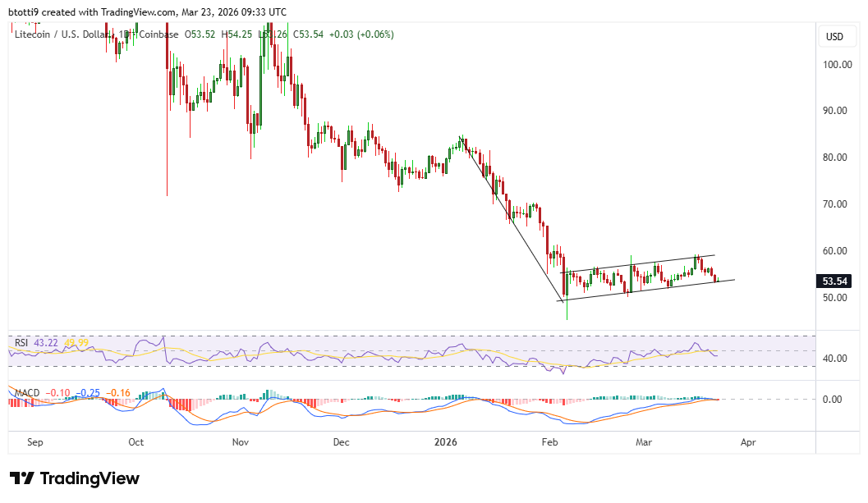The image size is (868, 503).
Task: Click the MACD 0.00 scale label
Action: tap(837, 400)
